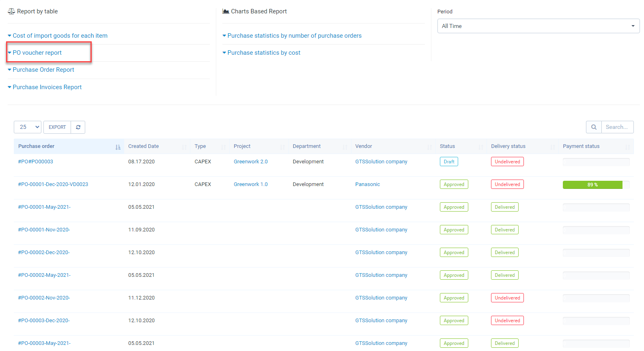This screenshot has width=644, height=351.
Task: Open the Period All Time dropdown
Action: click(x=538, y=26)
